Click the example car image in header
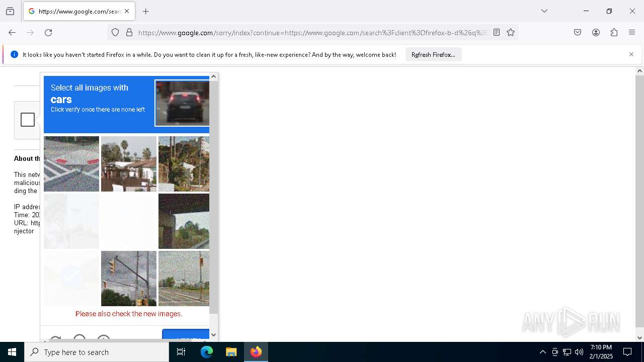The image size is (644, 362). point(182,103)
